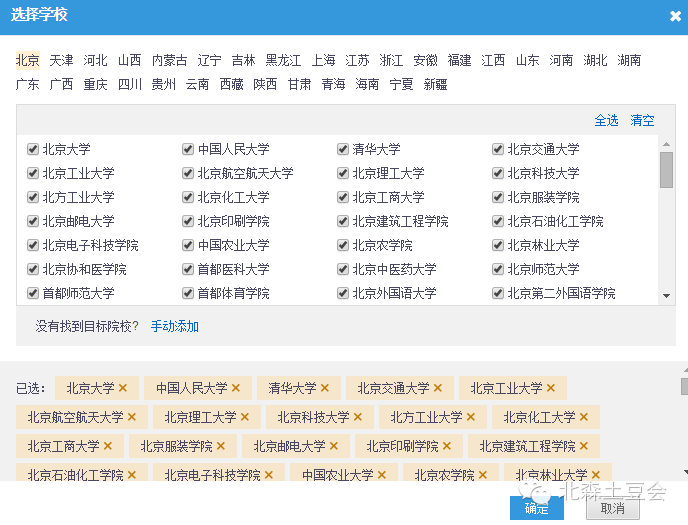Uncheck 中国人民大学 checkbox
This screenshot has height=525, width=688.
click(188, 149)
